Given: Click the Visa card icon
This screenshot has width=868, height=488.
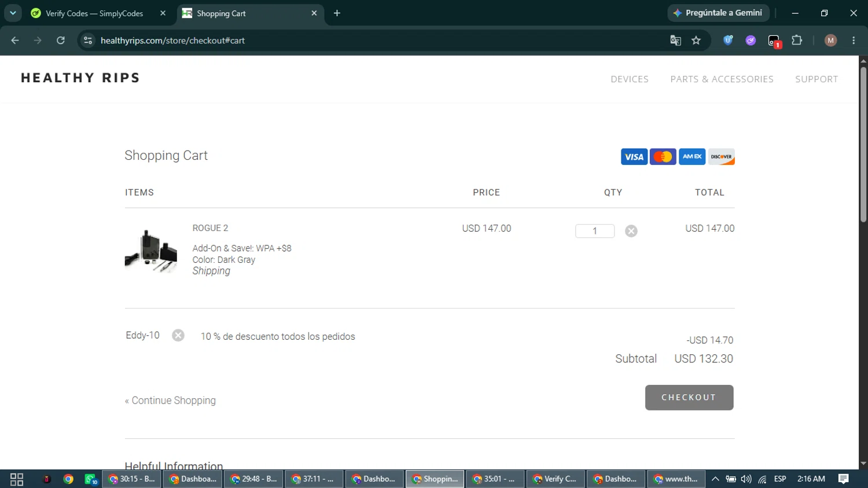Looking at the screenshot, I should tap(634, 157).
